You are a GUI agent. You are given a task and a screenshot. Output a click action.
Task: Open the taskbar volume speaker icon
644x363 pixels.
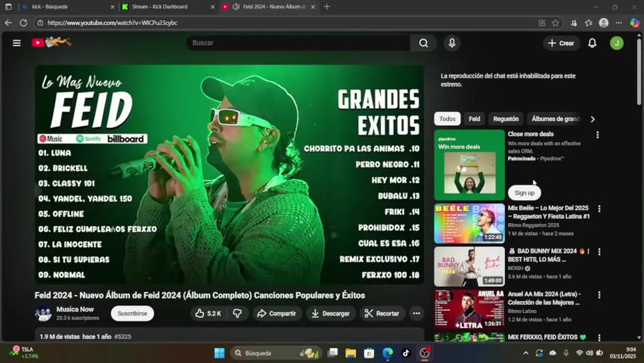[x=589, y=353]
